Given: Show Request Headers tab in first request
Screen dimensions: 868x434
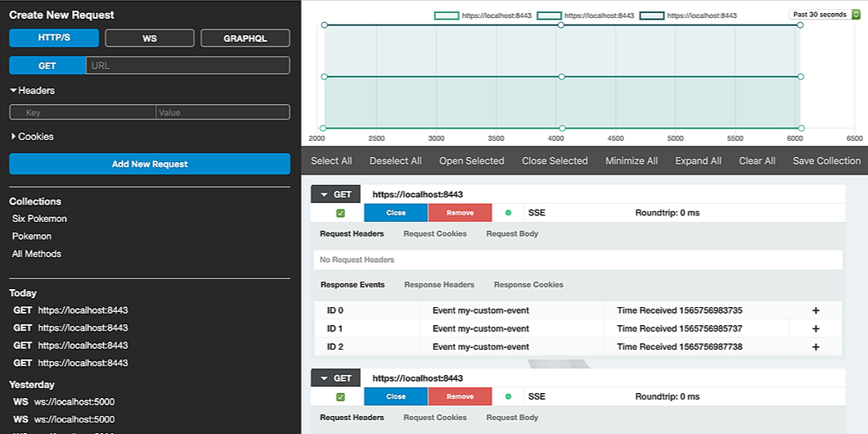Looking at the screenshot, I should click(x=352, y=234).
